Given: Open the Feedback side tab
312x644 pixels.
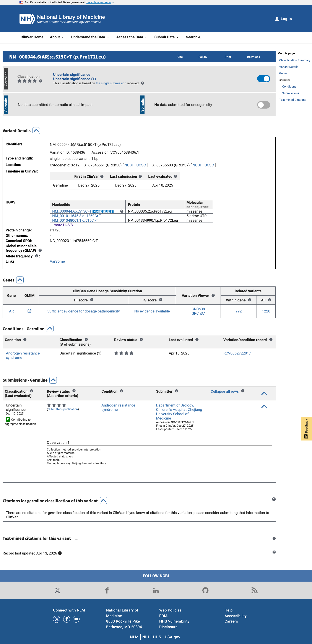Looking at the screenshot, I should pos(306,428).
